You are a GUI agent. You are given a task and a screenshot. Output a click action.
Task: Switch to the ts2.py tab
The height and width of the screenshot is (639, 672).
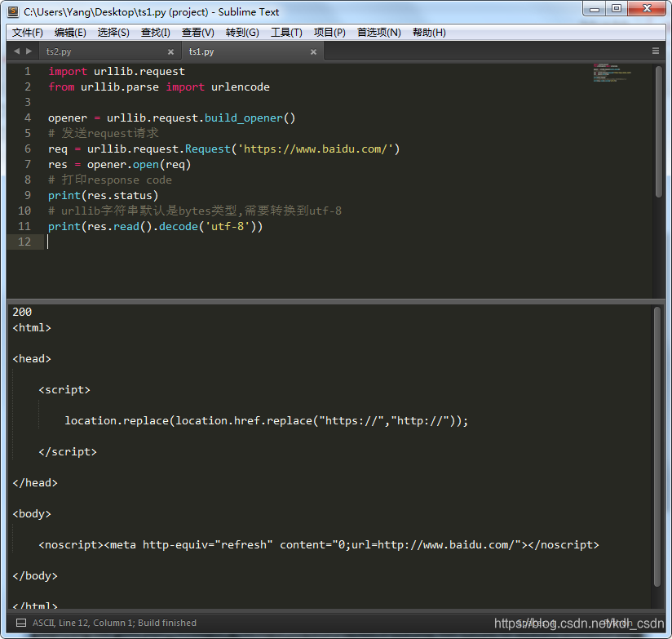[x=109, y=51]
